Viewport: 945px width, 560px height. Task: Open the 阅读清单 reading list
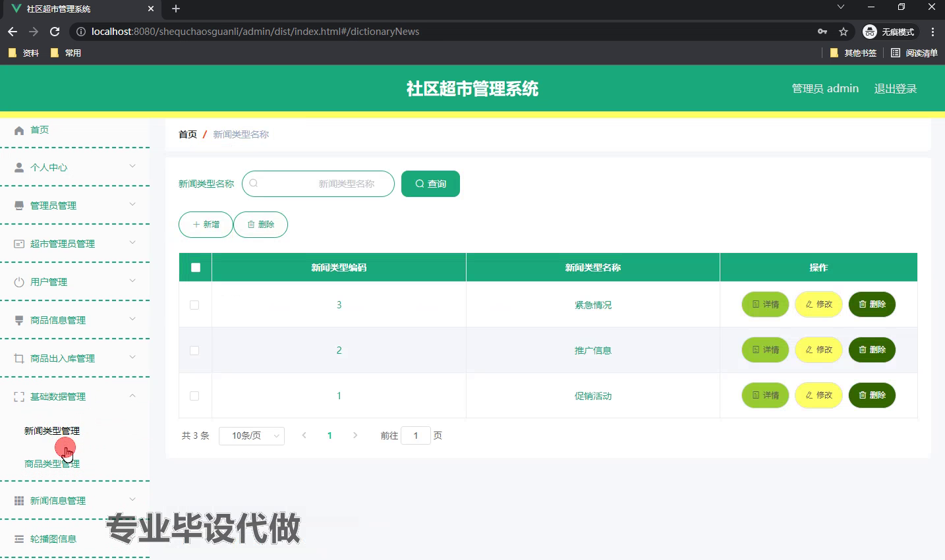coord(914,53)
